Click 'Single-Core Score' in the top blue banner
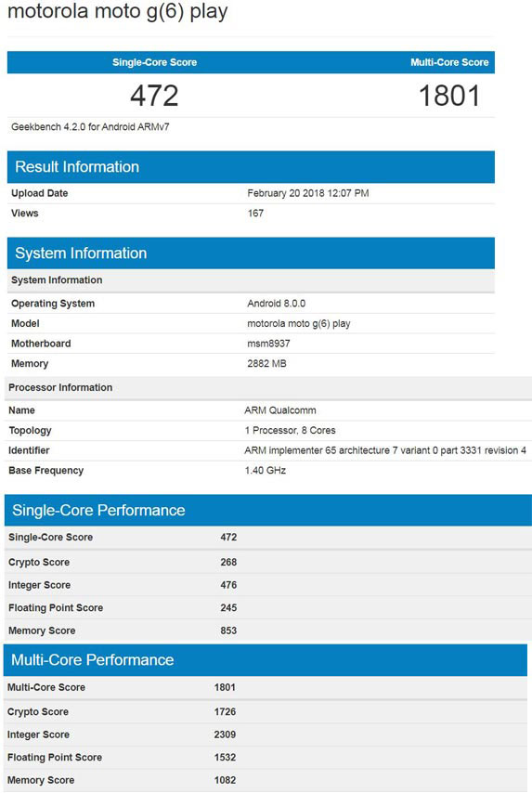The height and width of the screenshot is (793, 532). [x=154, y=62]
